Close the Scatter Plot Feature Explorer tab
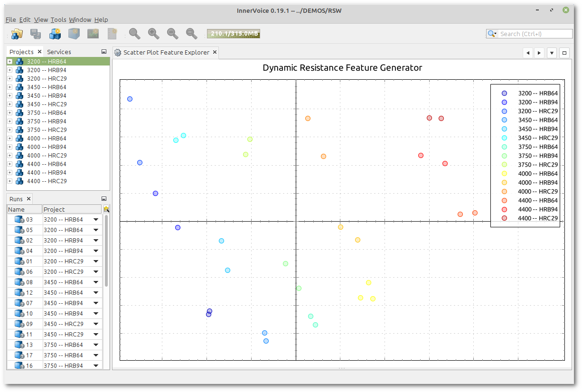Screen dimensions: 582x392 click(215, 52)
